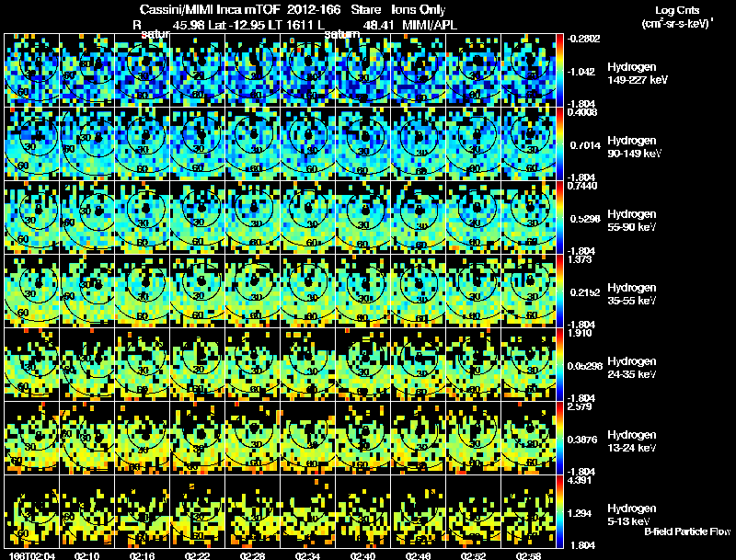Click the color bar for Hydrogen 149-227 keV
The width and height of the screenshot is (736, 560).
(559, 70)
